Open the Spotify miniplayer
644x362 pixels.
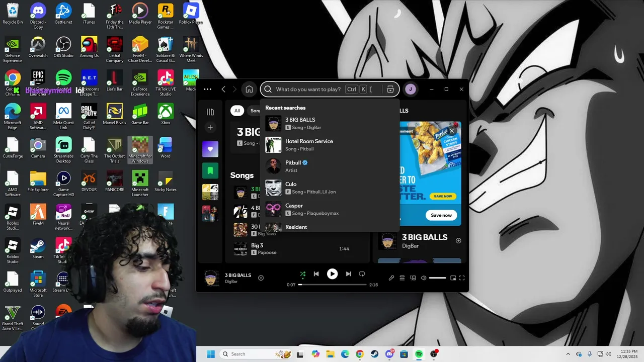453,278
